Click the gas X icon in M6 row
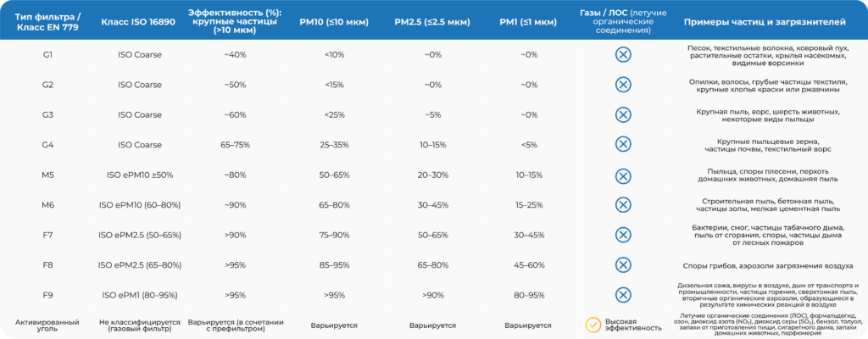 pos(622,204)
